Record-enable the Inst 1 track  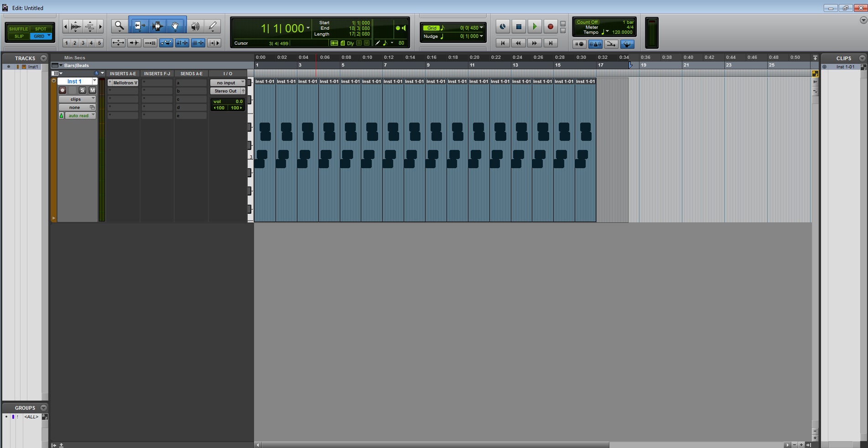click(x=63, y=90)
